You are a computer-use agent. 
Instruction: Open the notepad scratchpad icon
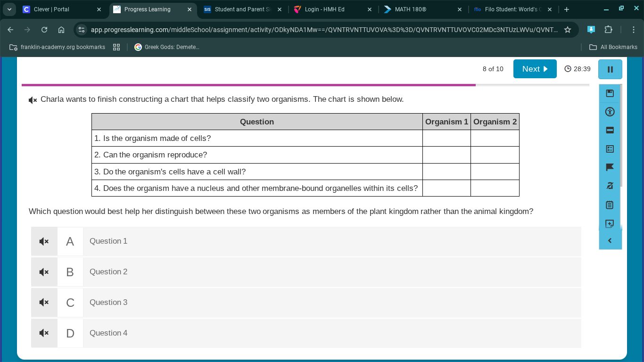point(610,205)
